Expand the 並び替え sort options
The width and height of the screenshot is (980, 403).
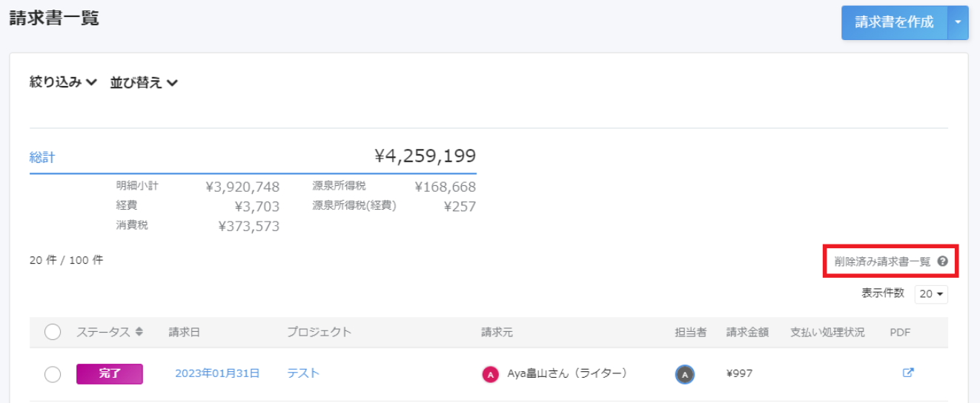click(144, 83)
